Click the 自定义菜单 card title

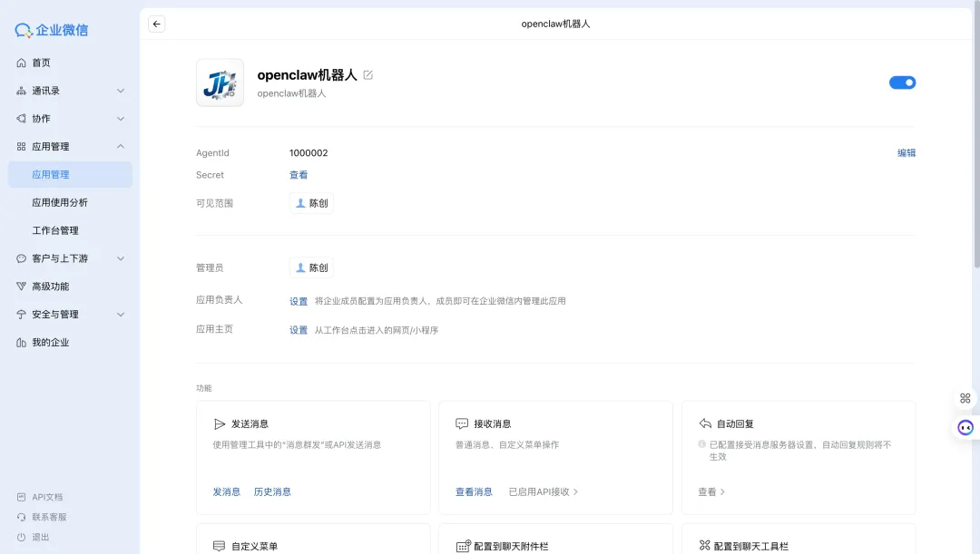254,547
